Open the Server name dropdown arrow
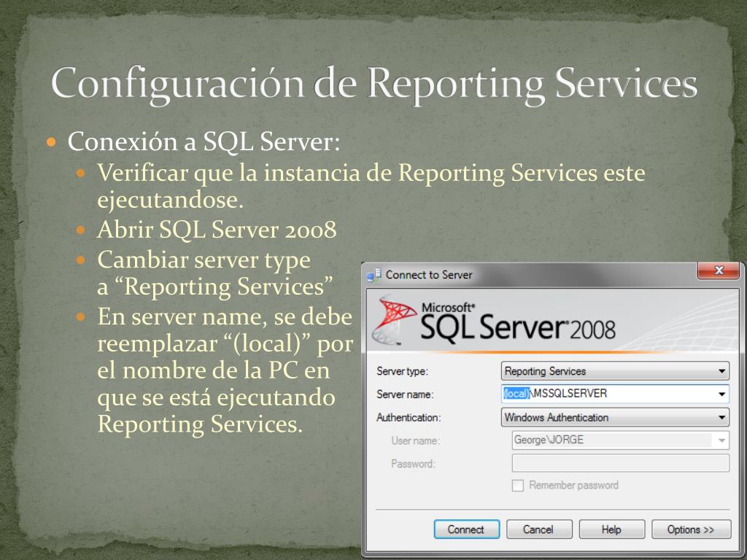 pyautogui.click(x=721, y=394)
